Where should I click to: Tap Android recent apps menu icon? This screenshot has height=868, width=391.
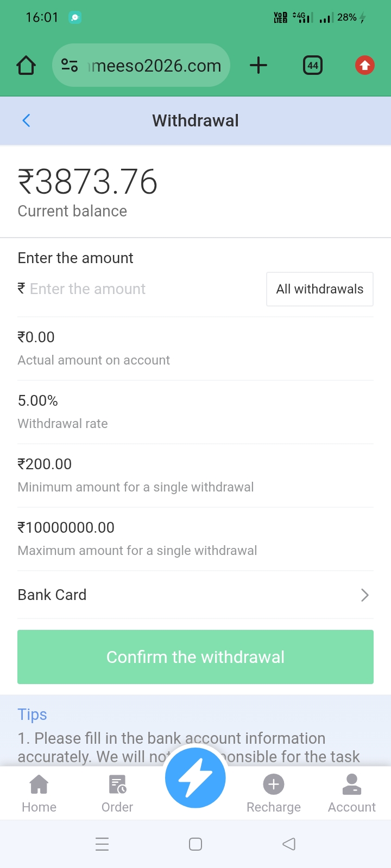point(102,844)
